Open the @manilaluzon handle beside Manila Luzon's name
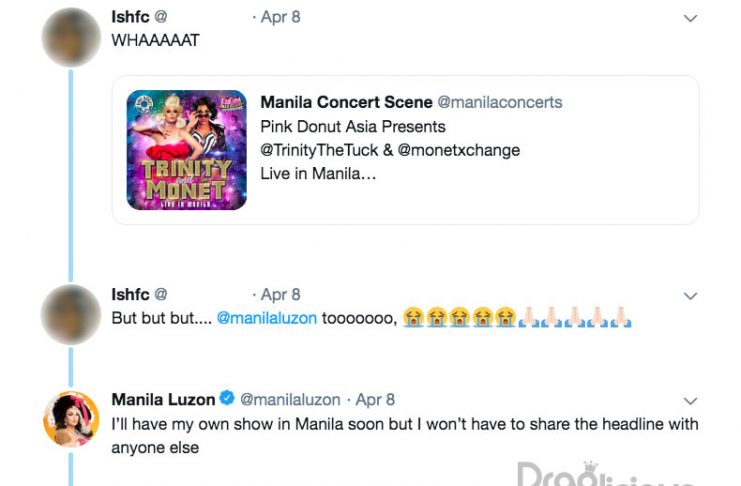 (290, 399)
